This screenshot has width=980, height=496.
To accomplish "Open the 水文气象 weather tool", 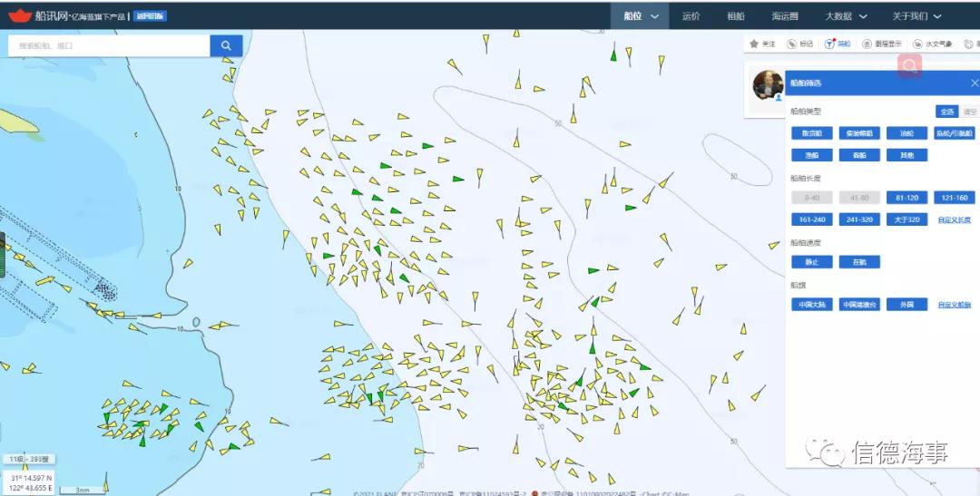I will click(918, 44).
